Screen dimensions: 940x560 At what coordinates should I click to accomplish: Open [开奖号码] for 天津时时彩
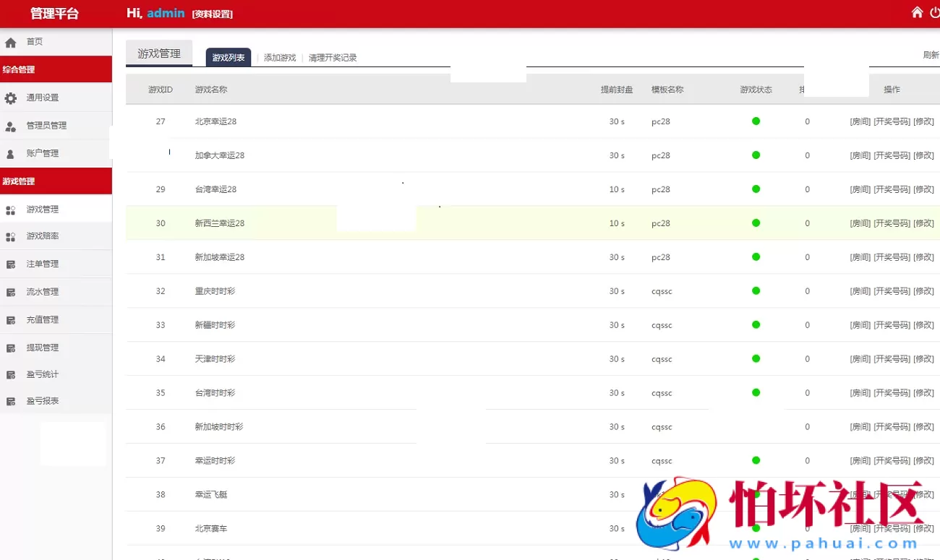point(892,359)
